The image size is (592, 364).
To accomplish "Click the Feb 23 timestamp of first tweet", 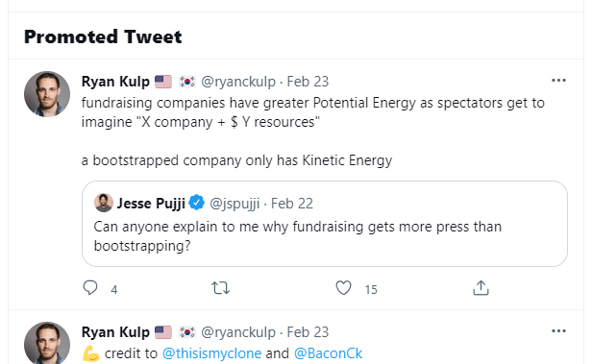I will 308,82.
